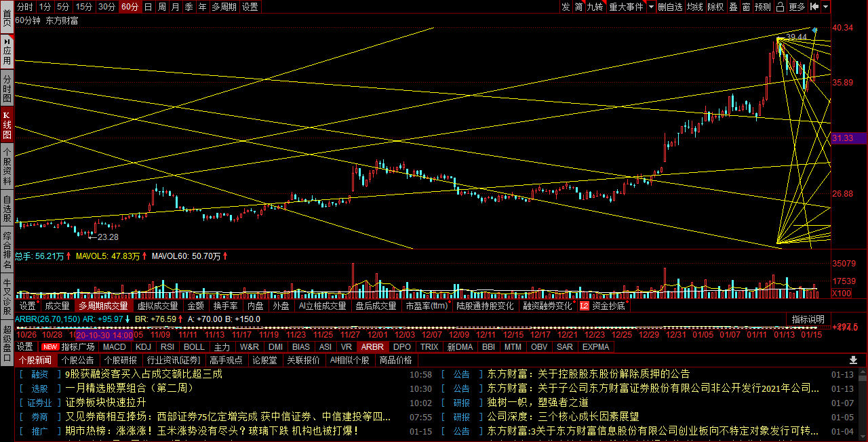Open the 自选股 sidebar tab

(x=7, y=209)
